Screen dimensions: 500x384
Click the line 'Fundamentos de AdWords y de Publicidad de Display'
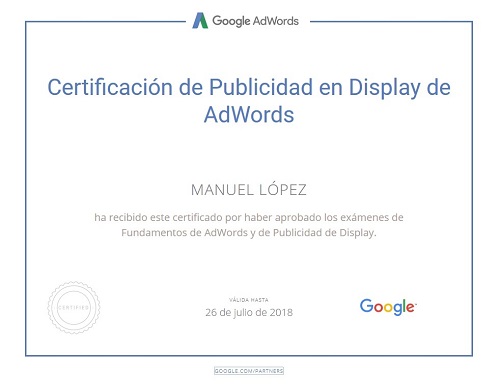249,233
